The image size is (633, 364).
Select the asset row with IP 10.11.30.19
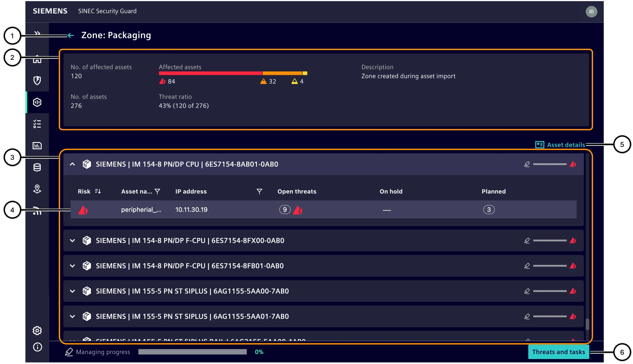323,209
